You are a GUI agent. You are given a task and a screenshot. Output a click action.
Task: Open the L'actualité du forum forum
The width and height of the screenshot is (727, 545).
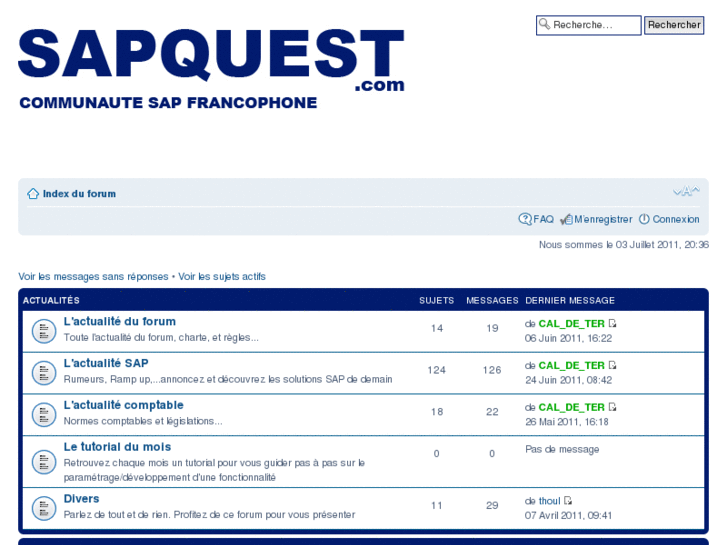tap(120, 321)
